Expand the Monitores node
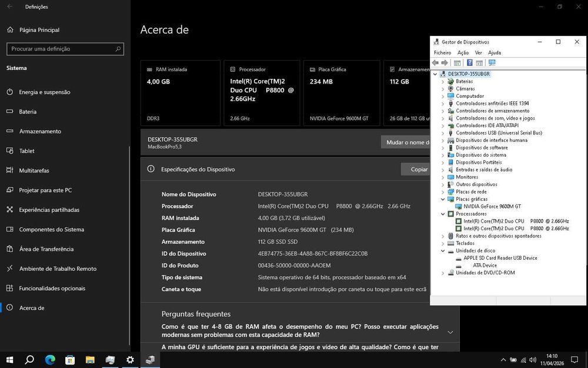This screenshot has height=368, width=588. tap(443, 177)
